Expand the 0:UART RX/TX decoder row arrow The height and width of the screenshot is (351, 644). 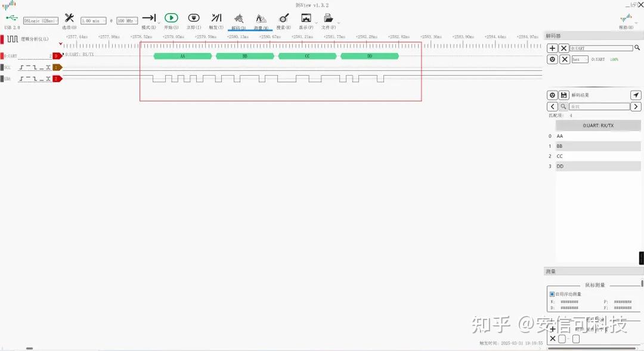63,54
